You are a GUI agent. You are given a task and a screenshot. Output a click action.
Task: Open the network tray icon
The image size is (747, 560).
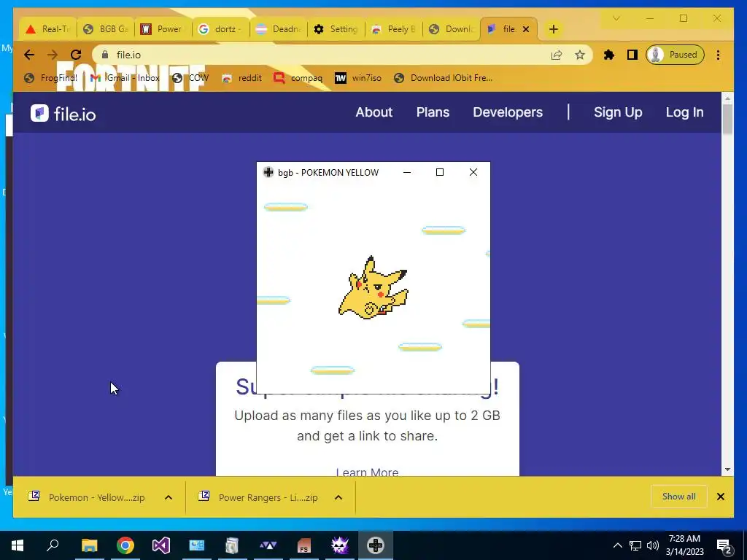pyautogui.click(x=635, y=545)
